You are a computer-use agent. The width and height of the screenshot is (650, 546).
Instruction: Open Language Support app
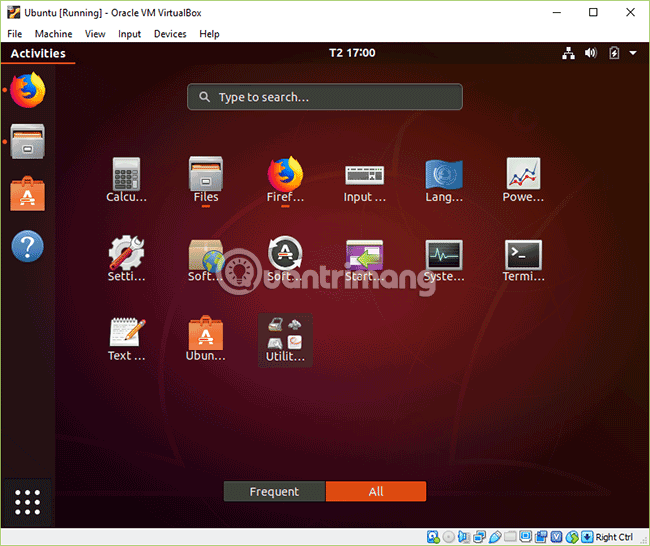(x=444, y=180)
